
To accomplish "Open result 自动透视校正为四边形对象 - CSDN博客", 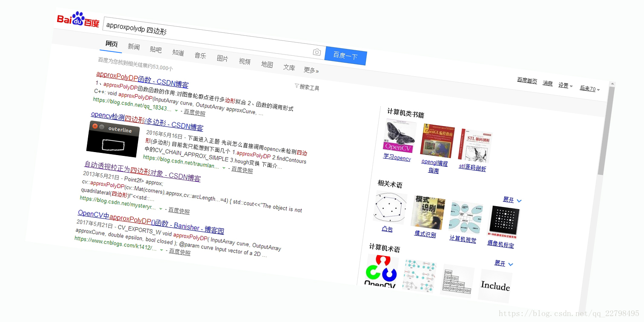I will 143,171.
